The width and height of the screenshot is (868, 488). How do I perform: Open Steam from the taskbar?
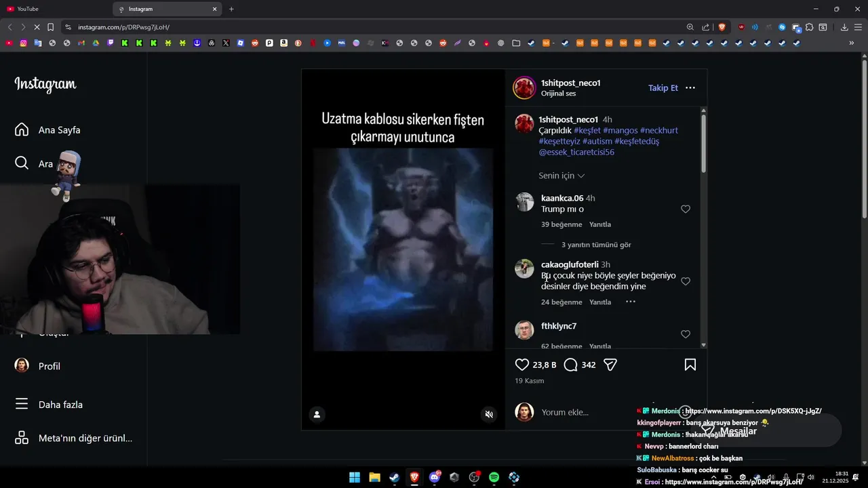(394, 477)
